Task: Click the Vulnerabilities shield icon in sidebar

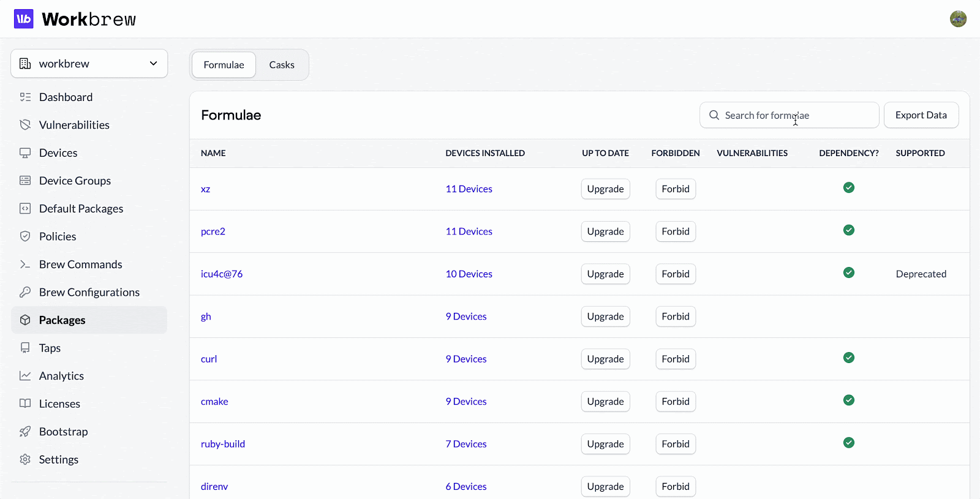Action: point(25,125)
